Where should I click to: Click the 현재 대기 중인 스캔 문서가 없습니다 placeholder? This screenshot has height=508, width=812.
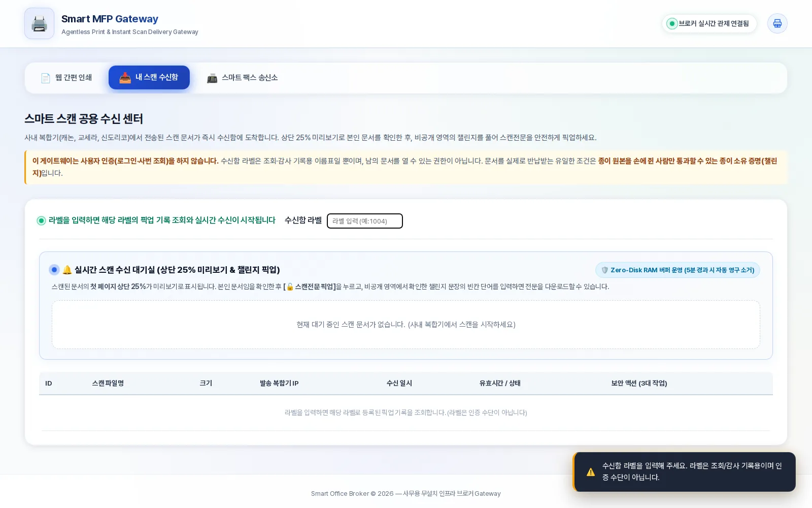[406, 325]
